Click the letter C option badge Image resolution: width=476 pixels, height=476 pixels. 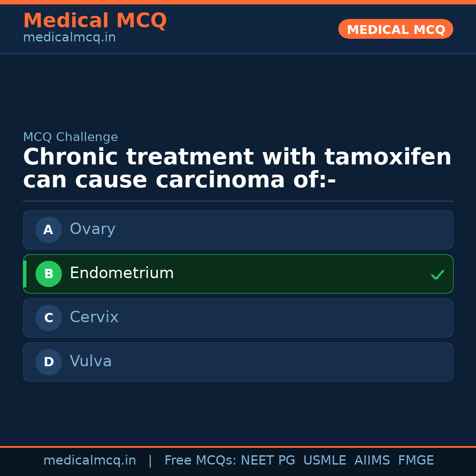(x=48, y=318)
